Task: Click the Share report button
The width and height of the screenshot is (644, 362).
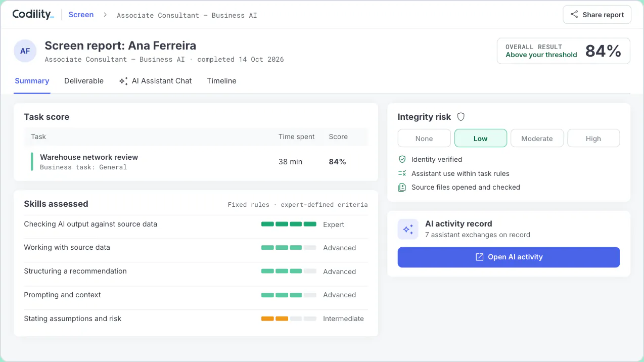Action: pos(597,15)
